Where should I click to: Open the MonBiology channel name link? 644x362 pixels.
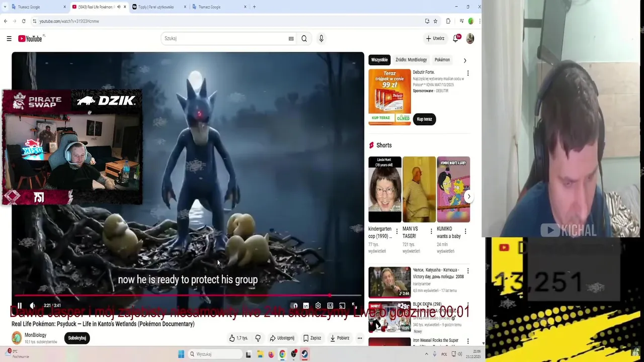click(x=35, y=335)
